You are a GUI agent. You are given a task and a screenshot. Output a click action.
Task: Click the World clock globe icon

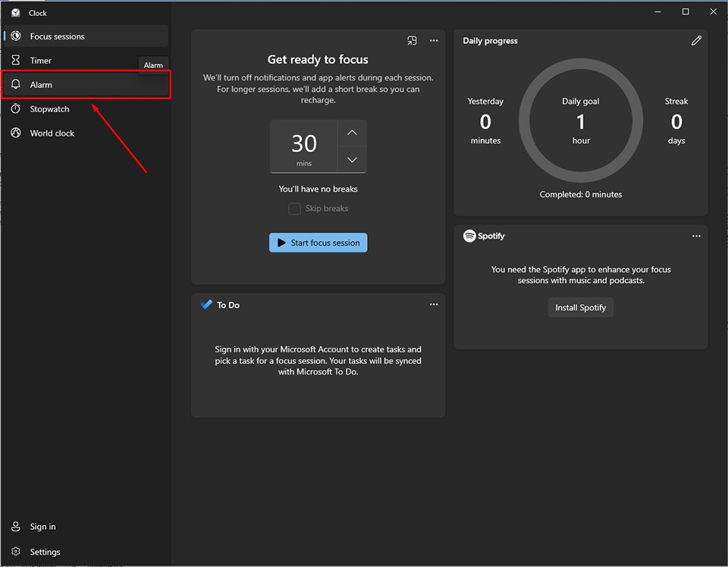pyautogui.click(x=16, y=133)
